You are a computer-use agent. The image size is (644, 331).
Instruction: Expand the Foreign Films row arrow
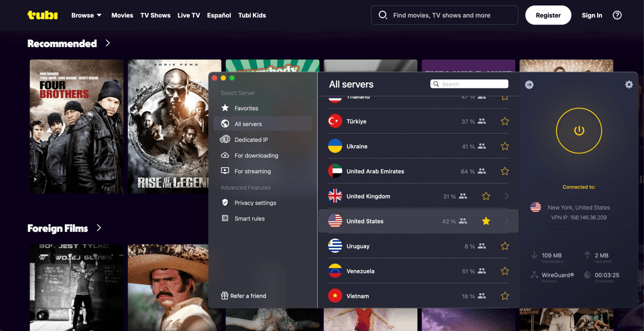tap(99, 227)
